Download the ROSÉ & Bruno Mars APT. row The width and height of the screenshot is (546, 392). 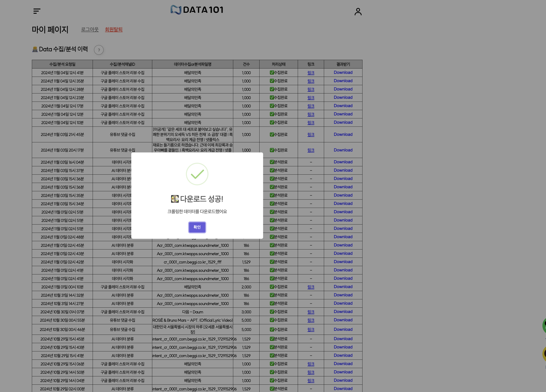click(343, 320)
